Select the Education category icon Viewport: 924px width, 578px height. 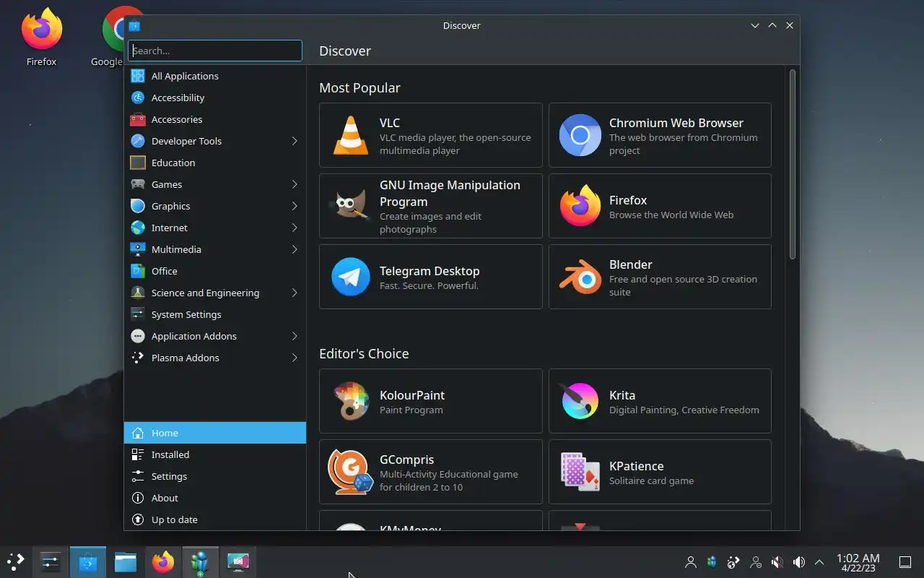(x=138, y=163)
